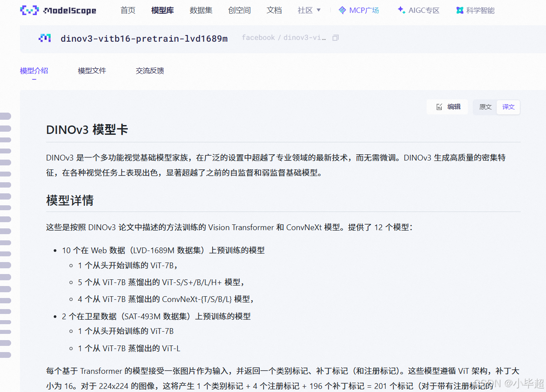Click the 编辑 button
546x392 pixels.
click(x=447, y=107)
